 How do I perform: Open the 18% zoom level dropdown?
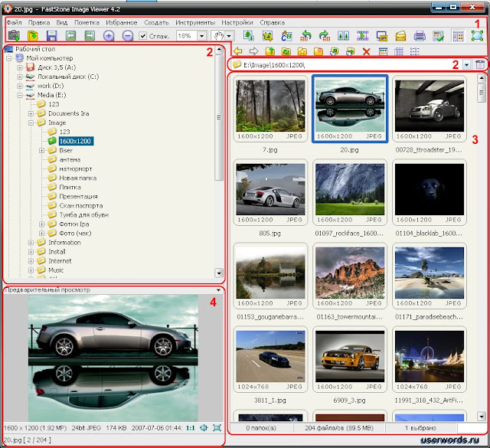click(202, 36)
